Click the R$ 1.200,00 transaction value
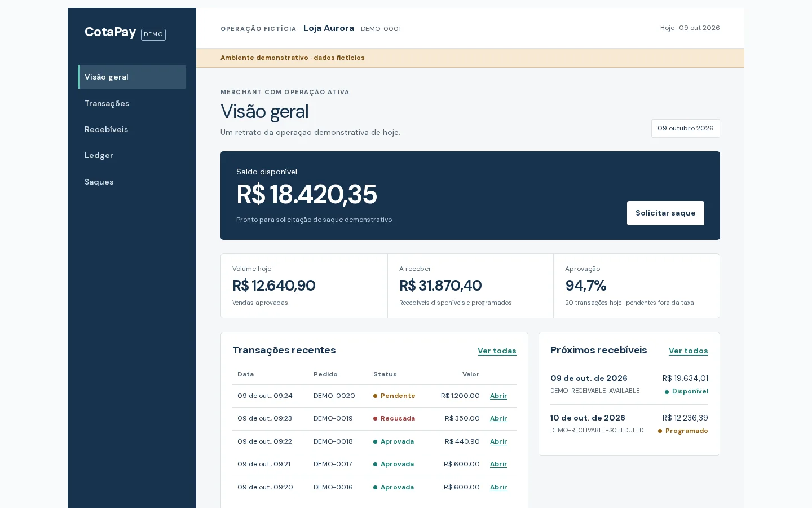This screenshot has height=508, width=812. point(460,396)
